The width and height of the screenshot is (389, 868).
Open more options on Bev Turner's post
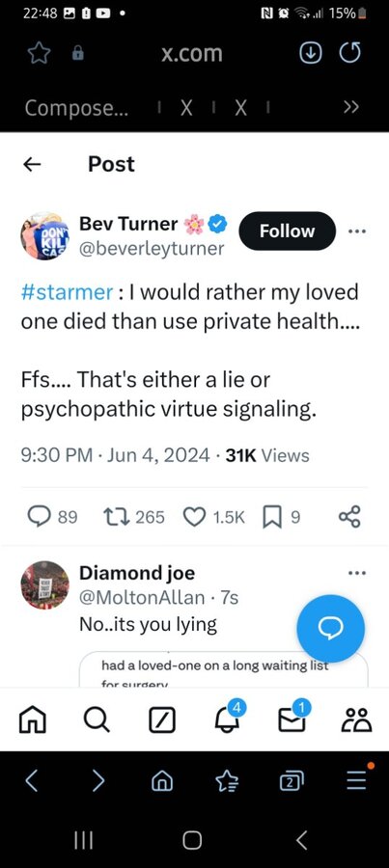point(357,231)
